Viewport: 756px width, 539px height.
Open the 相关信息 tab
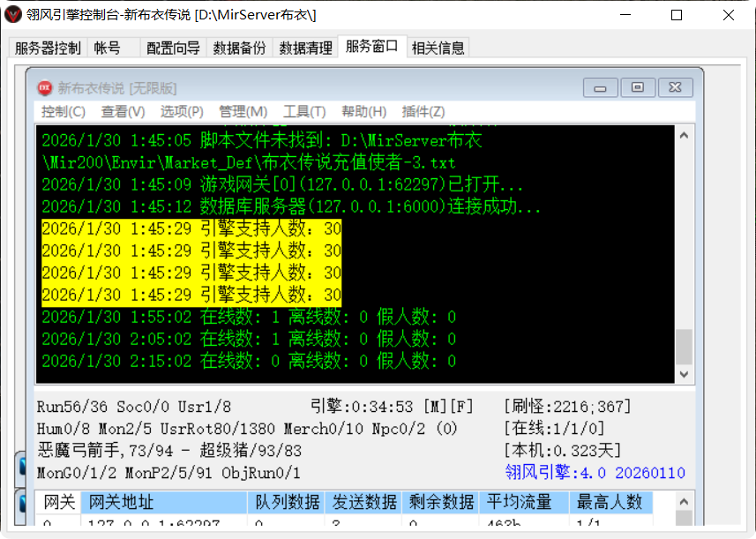437,47
